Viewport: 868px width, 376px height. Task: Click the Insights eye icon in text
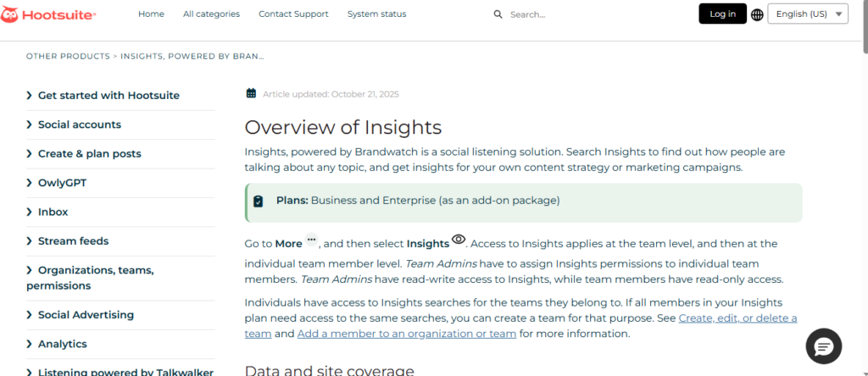click(x=459, y=240)
